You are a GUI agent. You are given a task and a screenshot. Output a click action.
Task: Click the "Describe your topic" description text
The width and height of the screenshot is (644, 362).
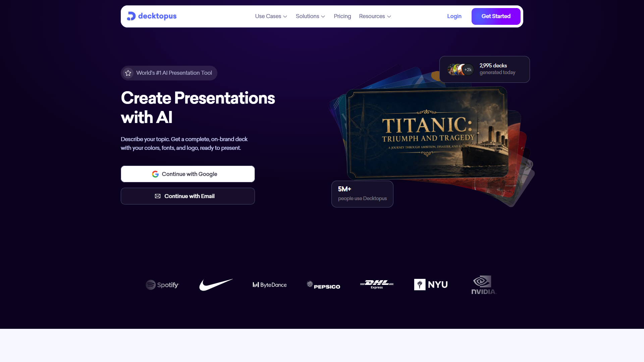pyautogui.click(x=184, y=143)
